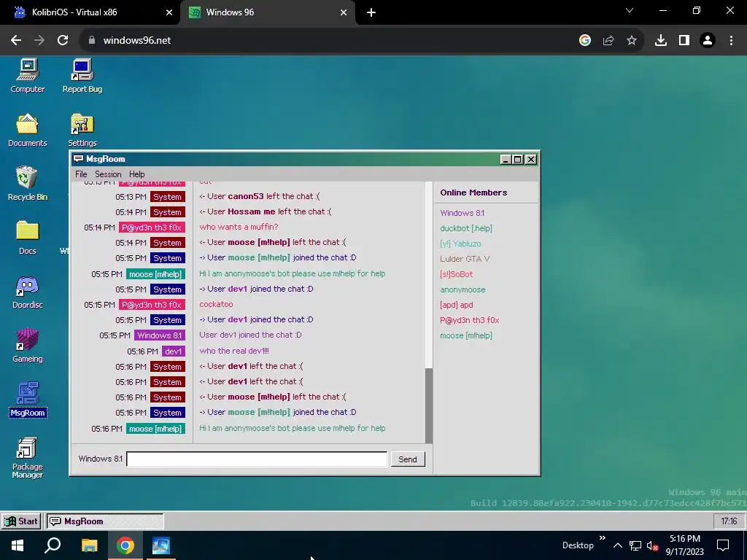Open the Package Manager icon
This screenshot has height=560, width=747.
tap(27, 458)
